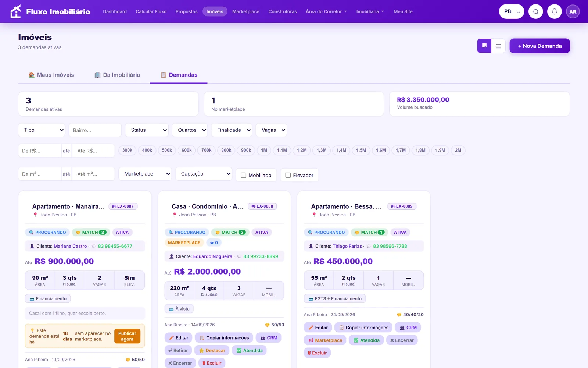Open the Finalidade dropdown filter
This screenshot has width=588, height=368.
pyautogui.click(x=232, y=130)
